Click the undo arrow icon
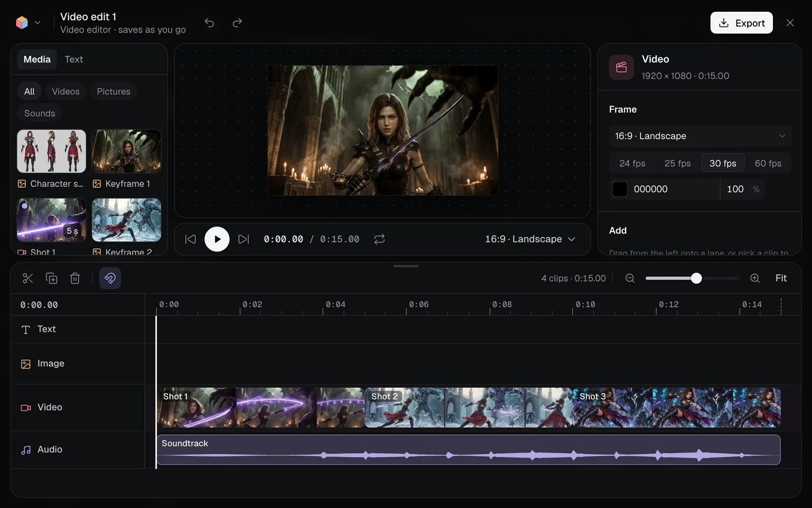 pyautogui.click(x=209, y=23)
